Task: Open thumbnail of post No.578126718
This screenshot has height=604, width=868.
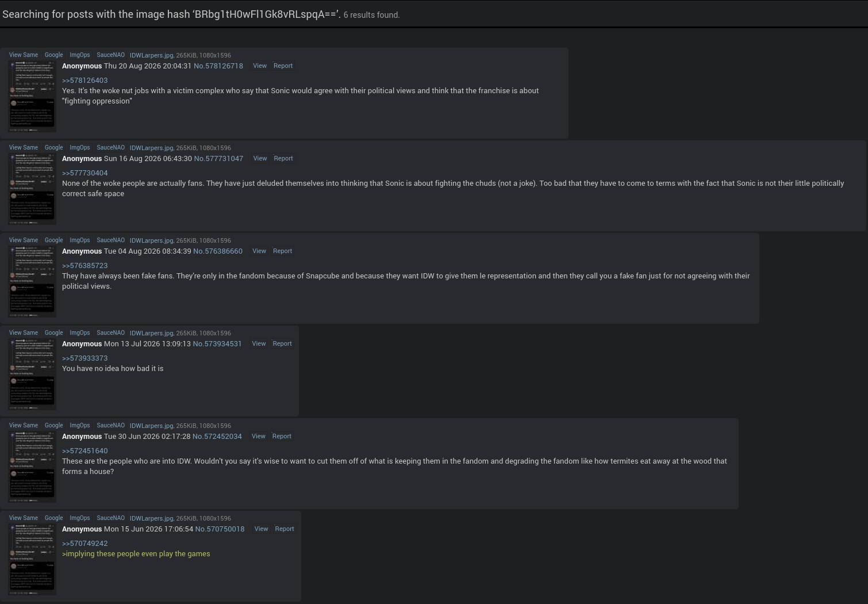Action: tap(32, 97)
